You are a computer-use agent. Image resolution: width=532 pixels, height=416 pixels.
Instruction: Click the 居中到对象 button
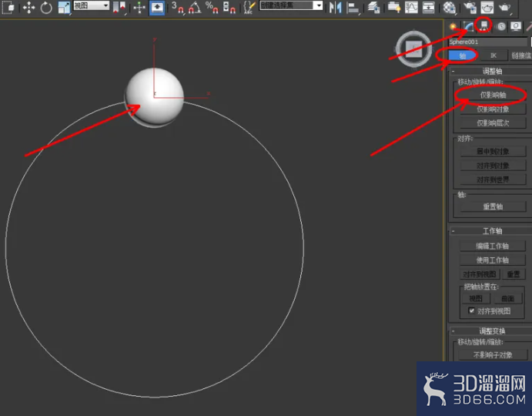click(493, 151)
